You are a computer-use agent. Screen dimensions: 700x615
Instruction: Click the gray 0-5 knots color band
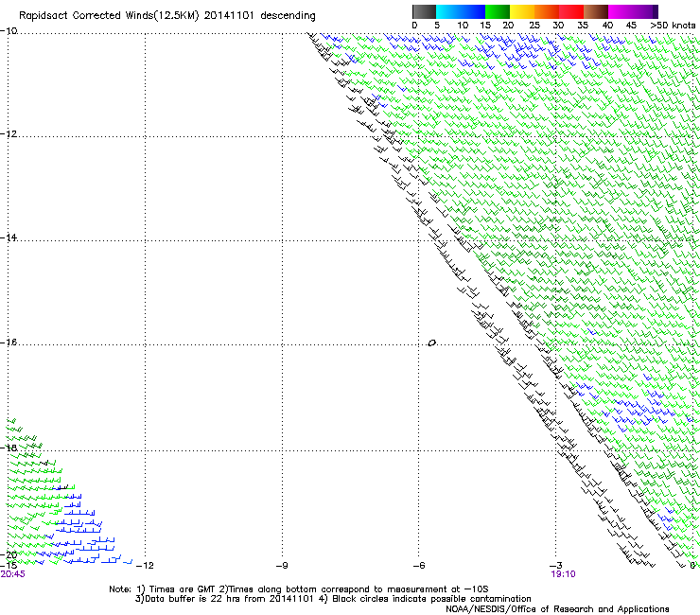click(424, 11)
